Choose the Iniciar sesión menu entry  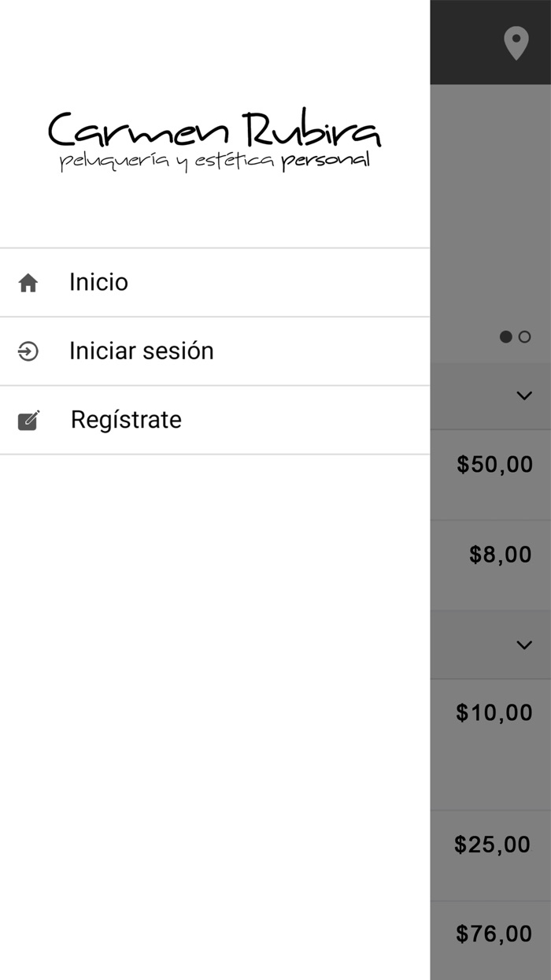[x=142, y=351]
